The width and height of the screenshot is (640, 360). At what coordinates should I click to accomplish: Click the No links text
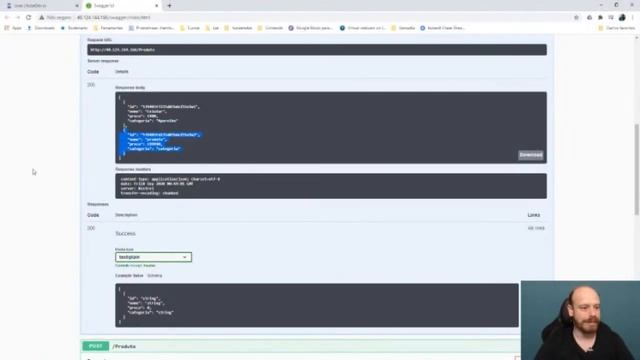coord(536,228)
